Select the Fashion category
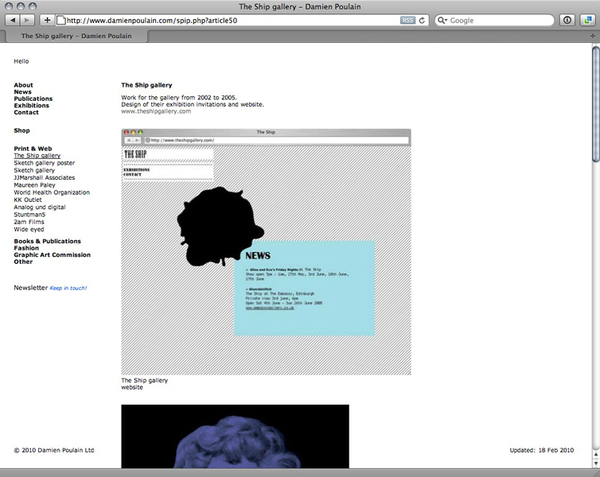600x477 pixels. pyautogui.click(x=26, y=248)
